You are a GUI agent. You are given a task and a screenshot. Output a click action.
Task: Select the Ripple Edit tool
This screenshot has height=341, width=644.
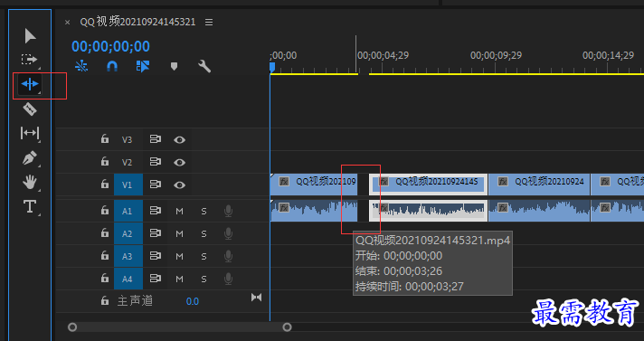point(30,84)
